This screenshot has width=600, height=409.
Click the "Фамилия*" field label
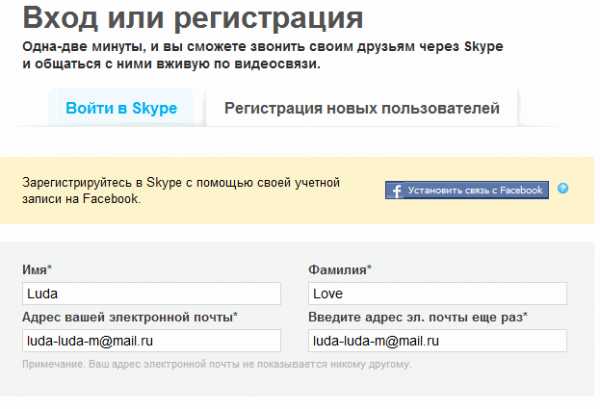click(x=340, y=270)
